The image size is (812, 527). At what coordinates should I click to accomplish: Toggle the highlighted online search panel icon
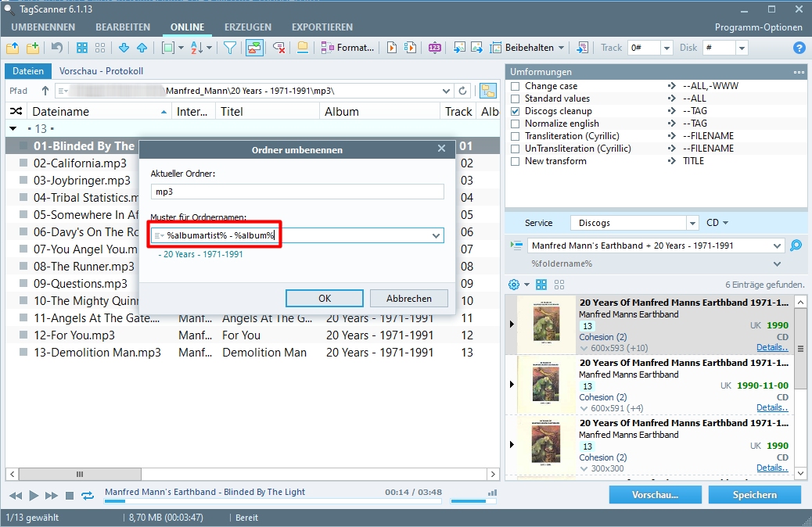point(254,48)
